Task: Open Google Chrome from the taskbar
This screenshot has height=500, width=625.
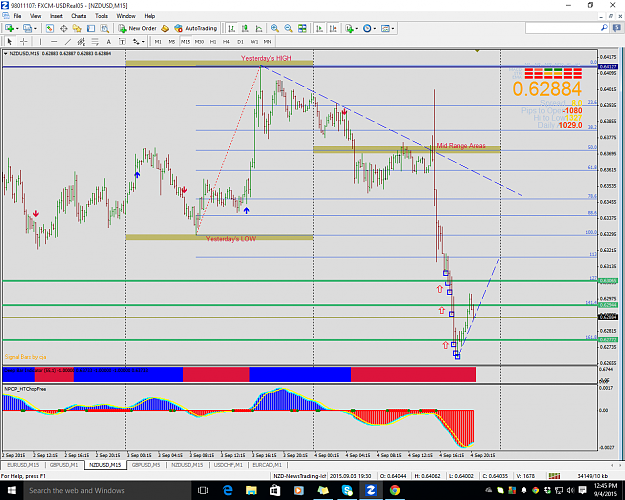Action: (x=395, y=490)
